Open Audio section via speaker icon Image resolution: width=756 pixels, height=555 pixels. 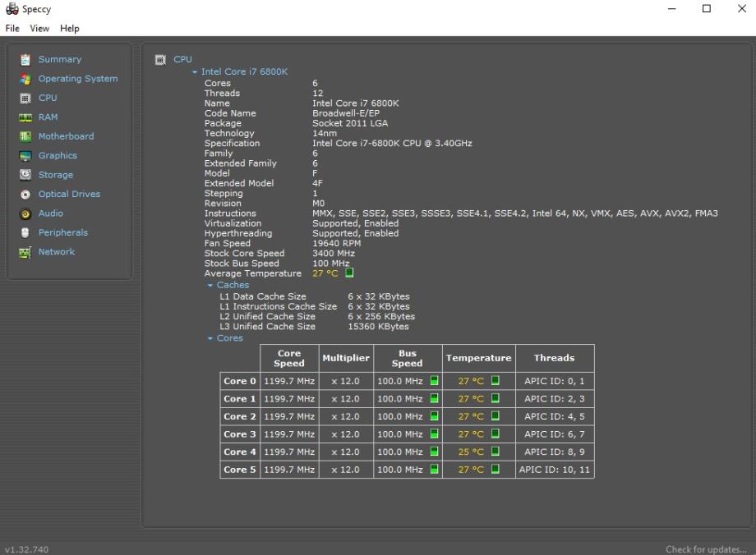(25, 213)
